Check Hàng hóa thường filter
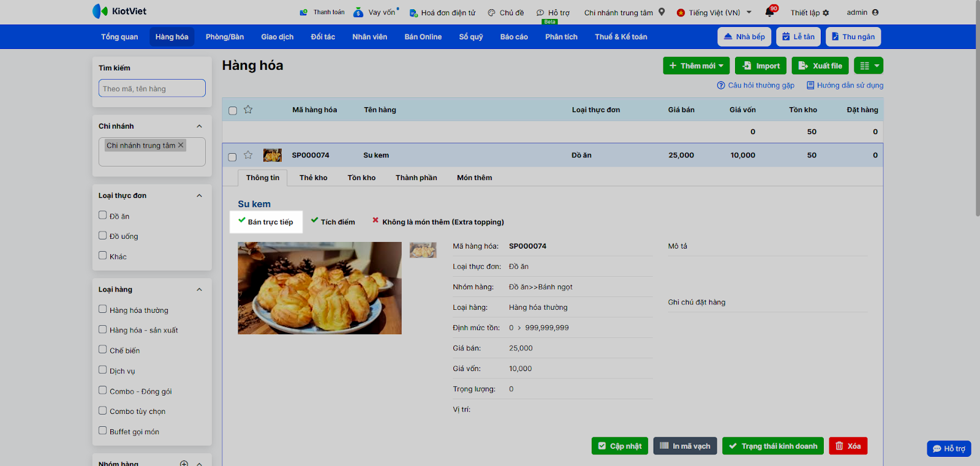This screenshot has width=980, height=466. click(x=103, y=309)
